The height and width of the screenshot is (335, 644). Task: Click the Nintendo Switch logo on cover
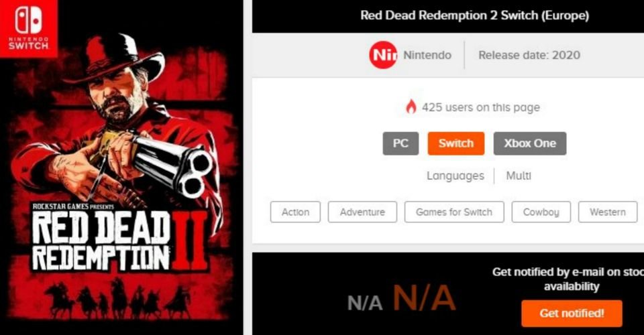29,29
